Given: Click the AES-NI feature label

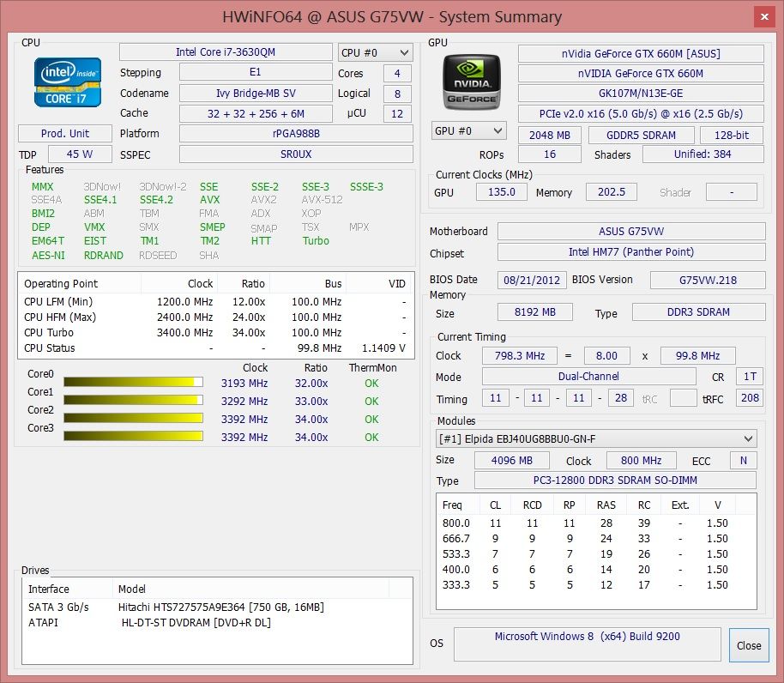Looking at the screenshot, I should tap(48, 255).
